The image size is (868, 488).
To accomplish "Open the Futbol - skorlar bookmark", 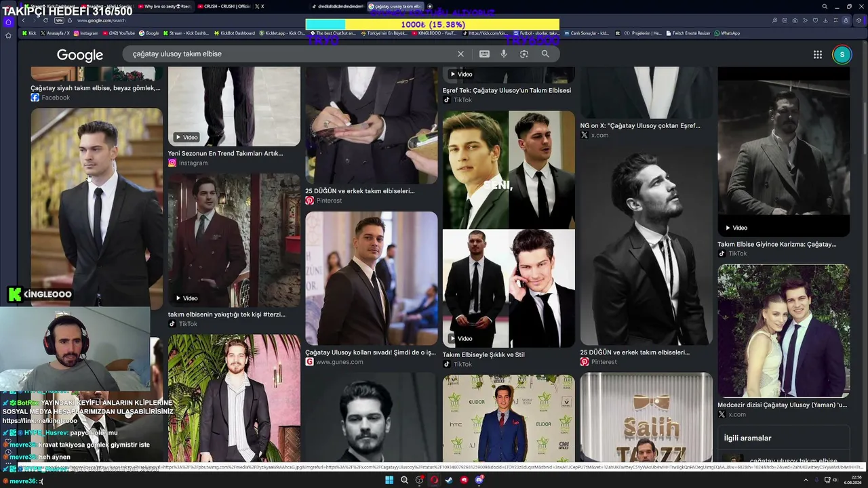I will click(x=536, y=33).
